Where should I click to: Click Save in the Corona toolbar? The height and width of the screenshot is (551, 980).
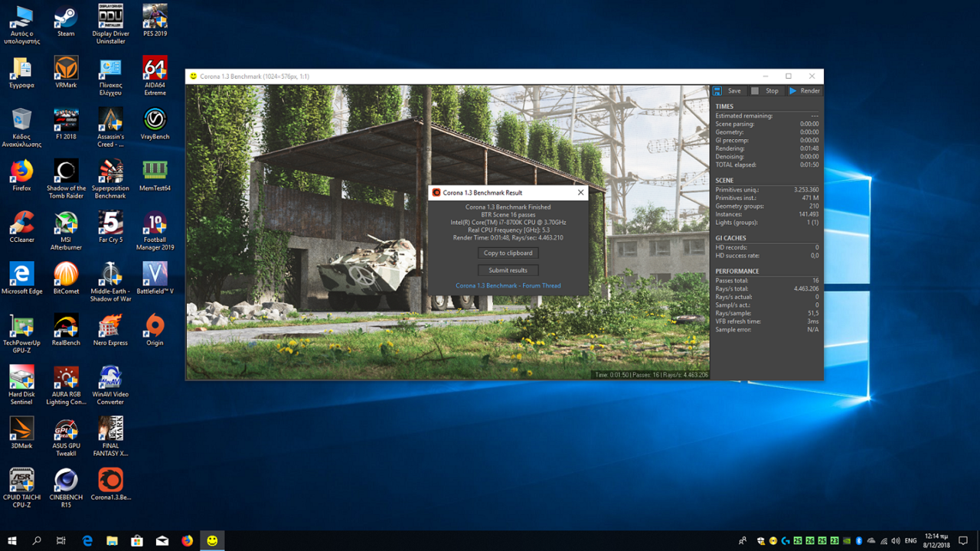coord(728,90)
